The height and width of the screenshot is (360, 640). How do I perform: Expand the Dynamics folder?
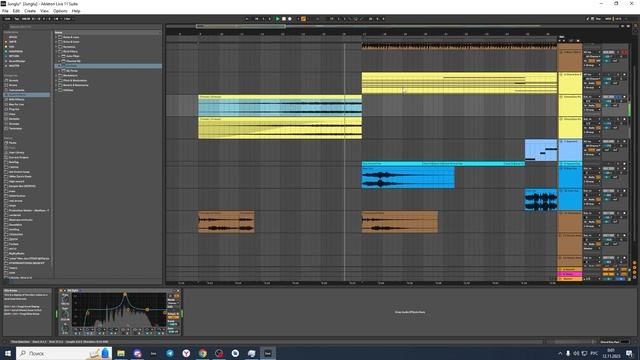point(56,47)
